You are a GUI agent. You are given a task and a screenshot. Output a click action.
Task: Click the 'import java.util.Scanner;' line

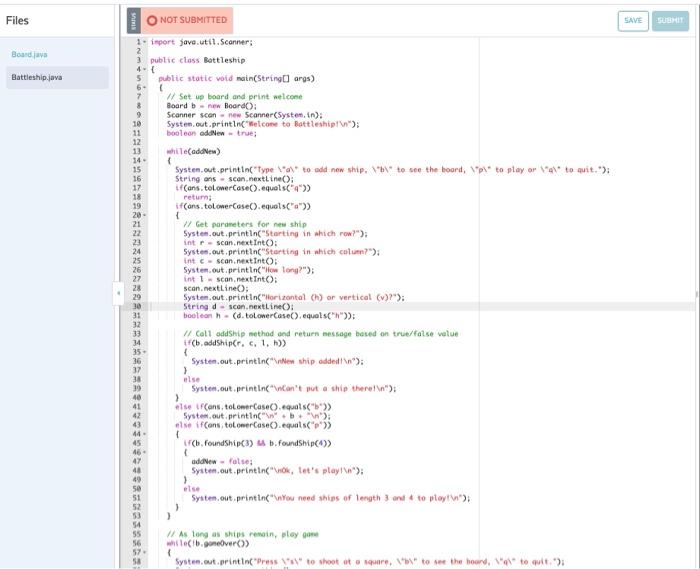(x=201, y=42)
